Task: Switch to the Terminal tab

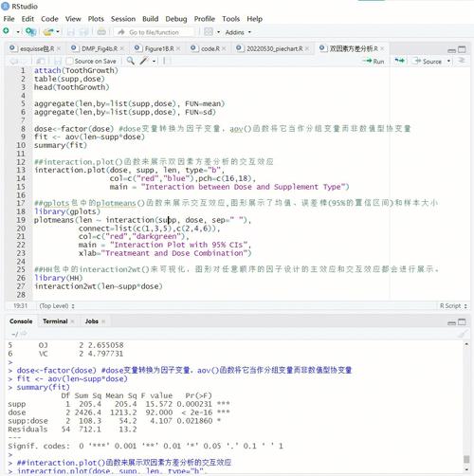Action: click(55, 321)
